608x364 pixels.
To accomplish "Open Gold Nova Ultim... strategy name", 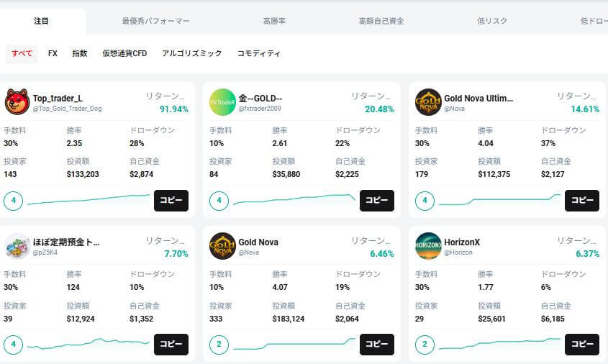I will (478, 99).
